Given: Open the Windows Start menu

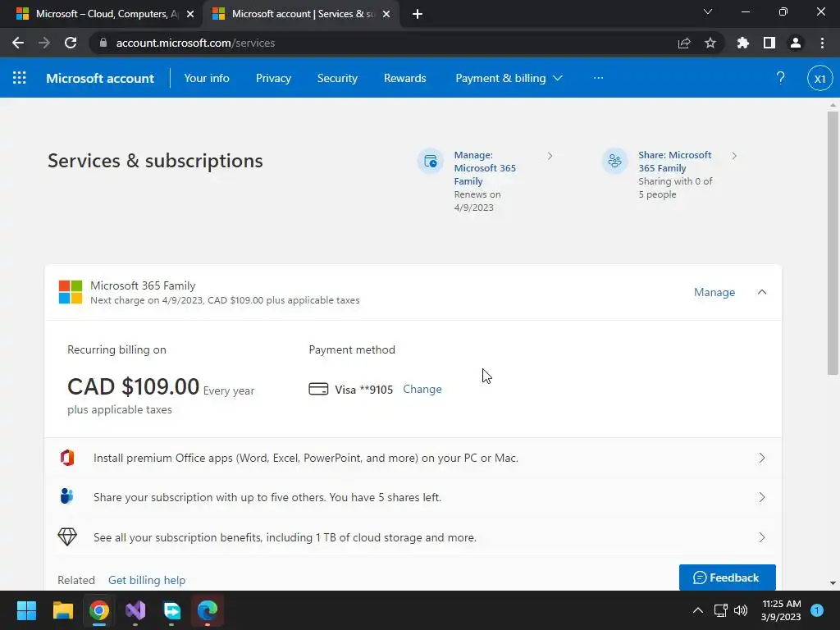Looking at the screenshot, I should pyautogui.click(x=26, y=610).
